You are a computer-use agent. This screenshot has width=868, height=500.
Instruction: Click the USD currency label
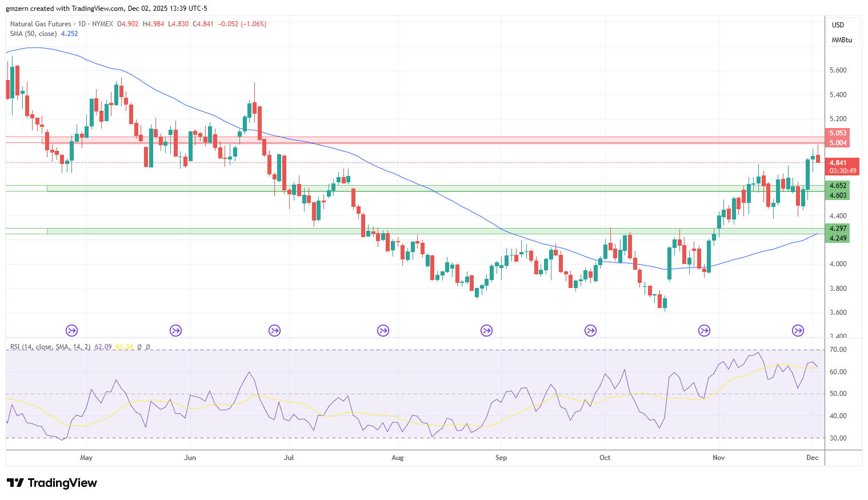click(x=838, y=25)
